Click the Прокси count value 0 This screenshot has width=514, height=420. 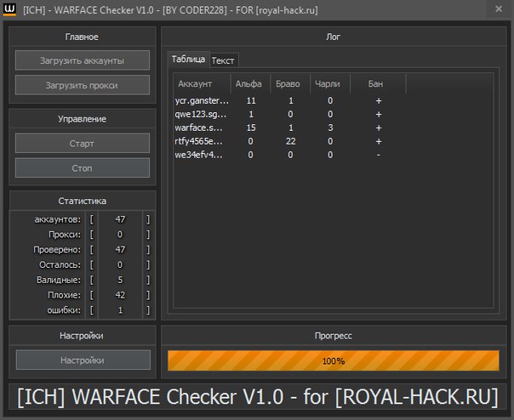pyautogui.click(x=120, y=235)
